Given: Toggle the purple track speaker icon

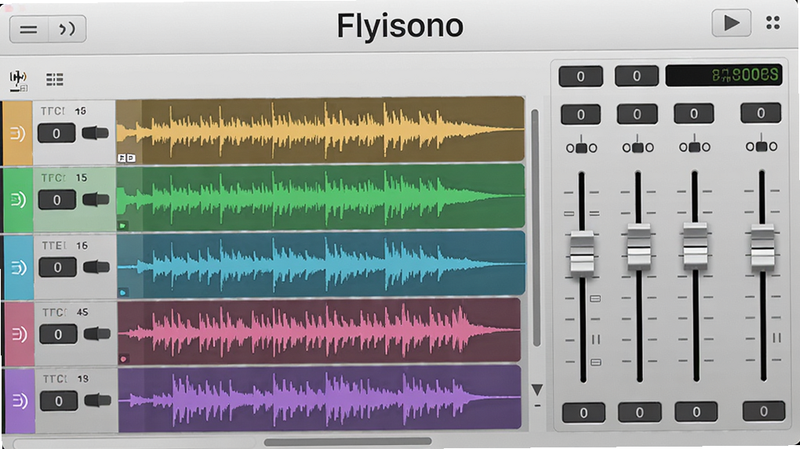Looking at the screenshot, I should point(19,401).
